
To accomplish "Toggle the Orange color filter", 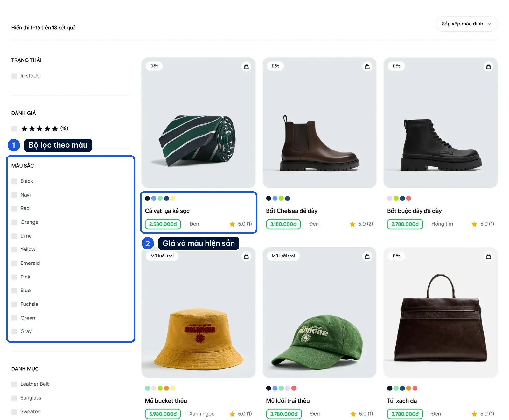I will tap(14, 222).
